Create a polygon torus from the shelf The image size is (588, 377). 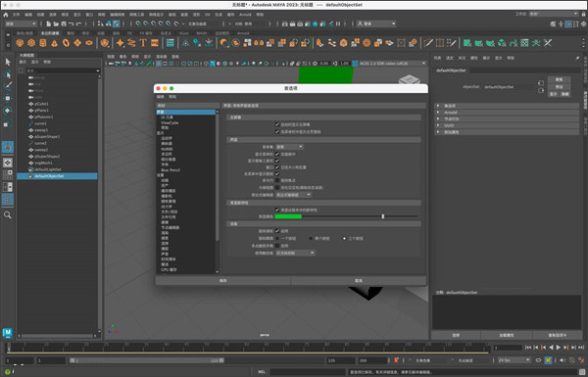(x=66, y=43)
